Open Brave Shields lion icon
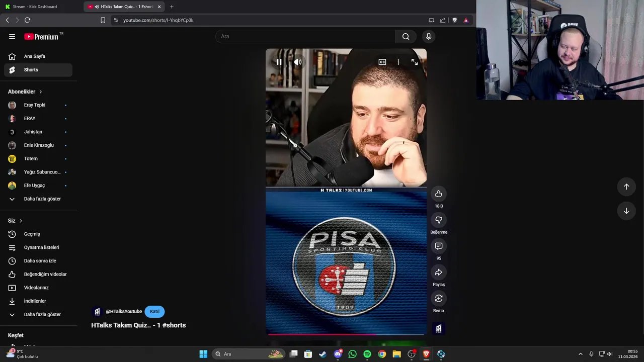The image size is (644, 362). (455, 20)
